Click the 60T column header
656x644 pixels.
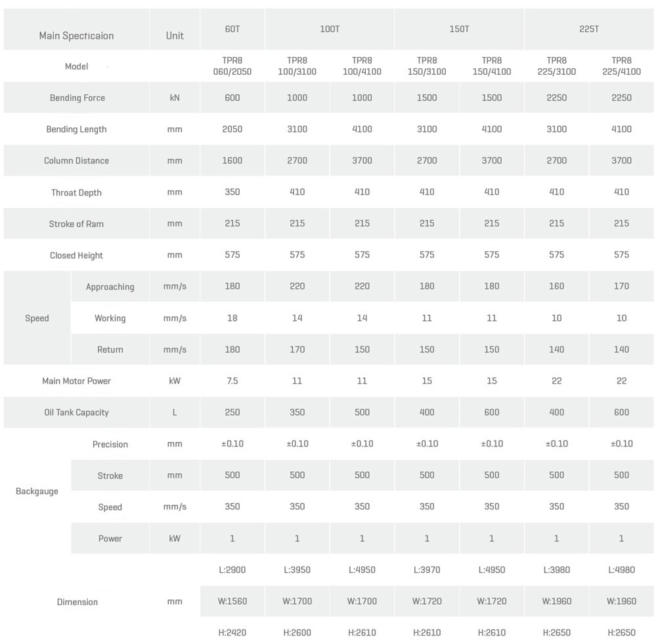[232, 29]
